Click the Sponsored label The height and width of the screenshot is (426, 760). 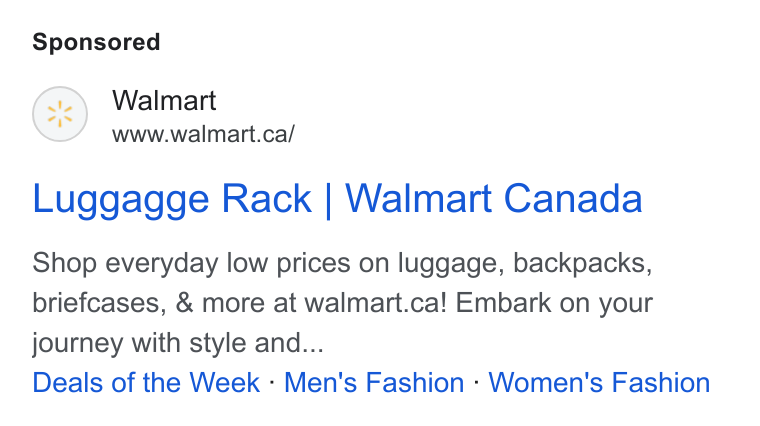(x=96, y=42)
